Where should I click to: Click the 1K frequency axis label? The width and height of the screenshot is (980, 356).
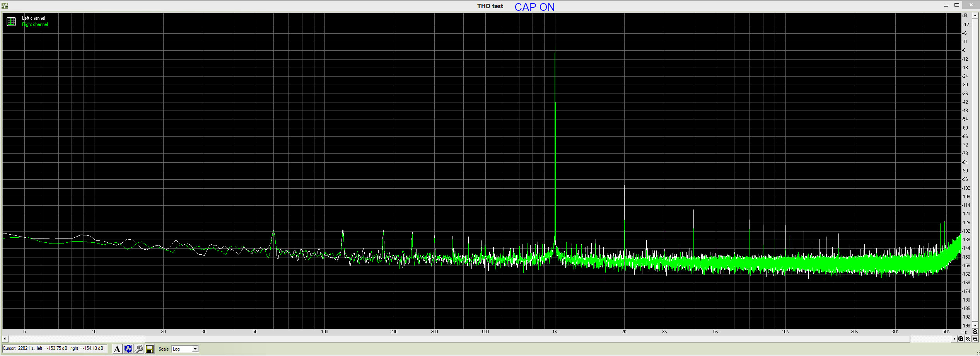555,332
